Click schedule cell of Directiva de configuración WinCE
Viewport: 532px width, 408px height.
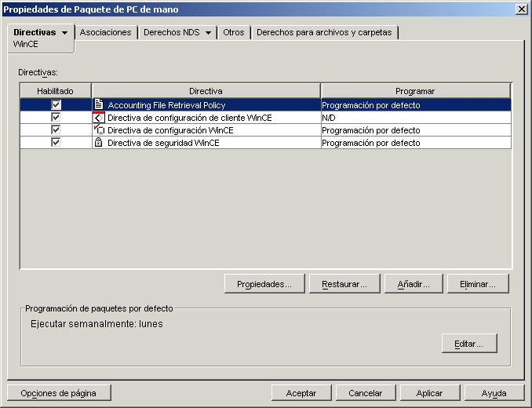416,130
